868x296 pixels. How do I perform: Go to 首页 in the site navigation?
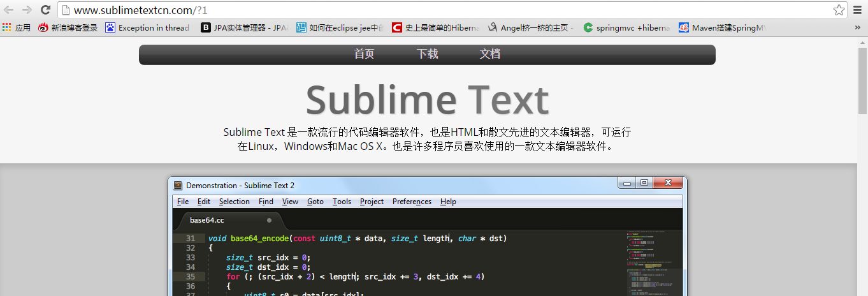click(365, 54)
